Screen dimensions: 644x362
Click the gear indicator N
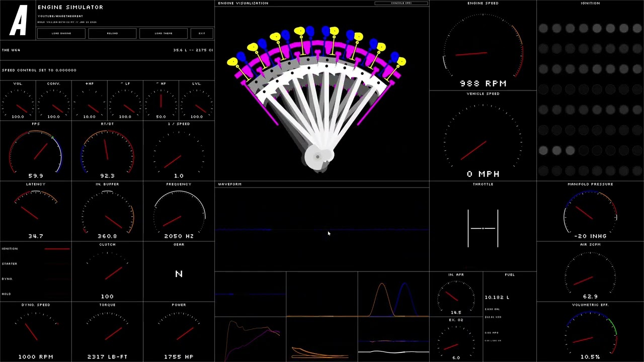(x=179, y=274)
